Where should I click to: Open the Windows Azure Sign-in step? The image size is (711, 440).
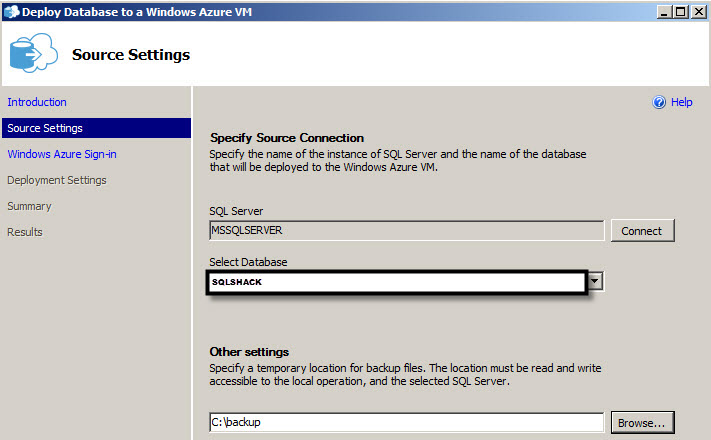[62, 154]
